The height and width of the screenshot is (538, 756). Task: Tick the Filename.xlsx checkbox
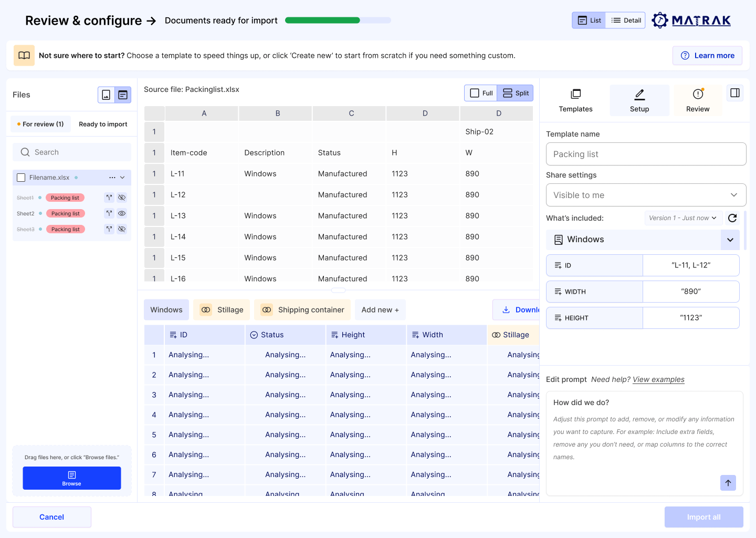coord(21,178)
